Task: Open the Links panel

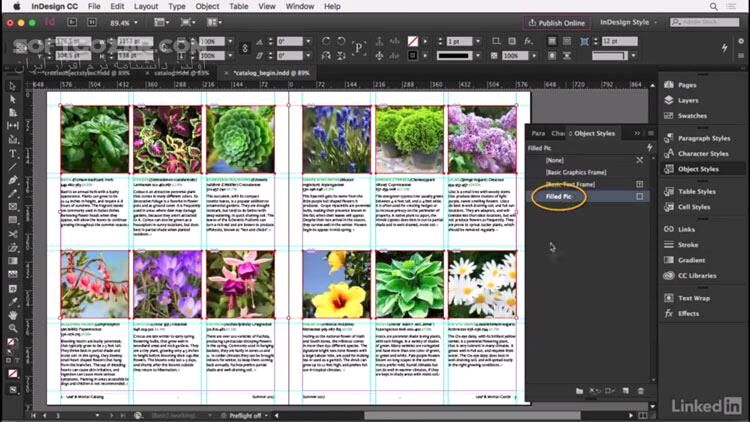Action: point(686,229)
